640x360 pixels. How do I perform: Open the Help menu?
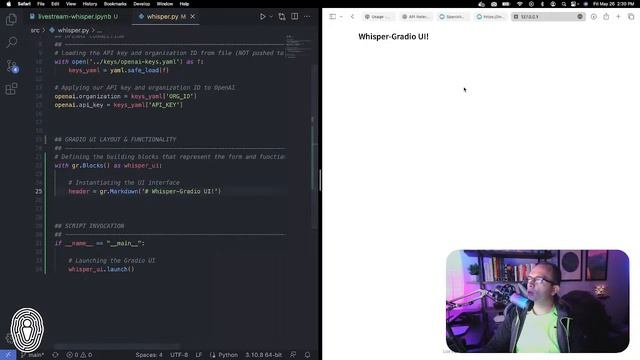[x=184, y=4]
